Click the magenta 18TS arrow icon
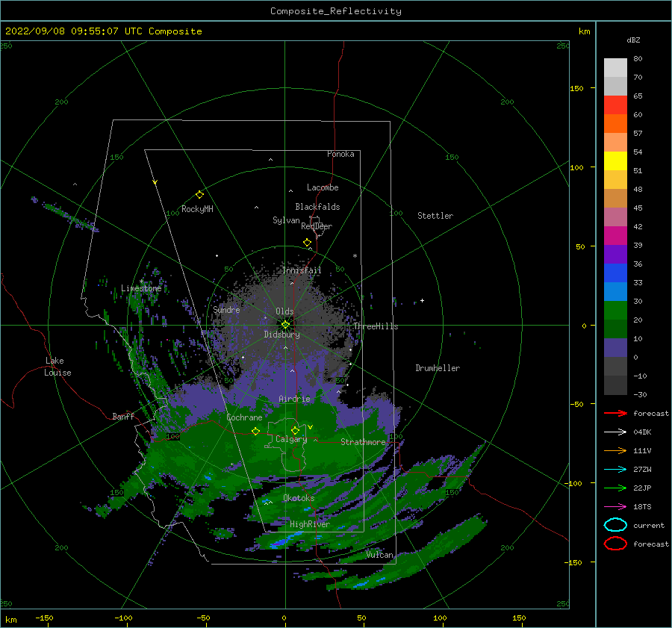The height and width of the screenshot is (628, 672). click(615, 507)
